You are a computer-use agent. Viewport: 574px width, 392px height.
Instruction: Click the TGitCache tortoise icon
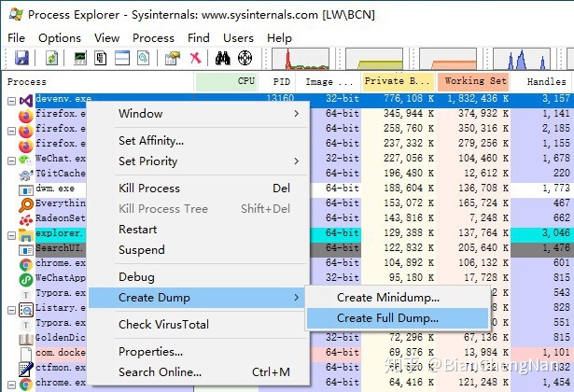(x=26, y=175)
